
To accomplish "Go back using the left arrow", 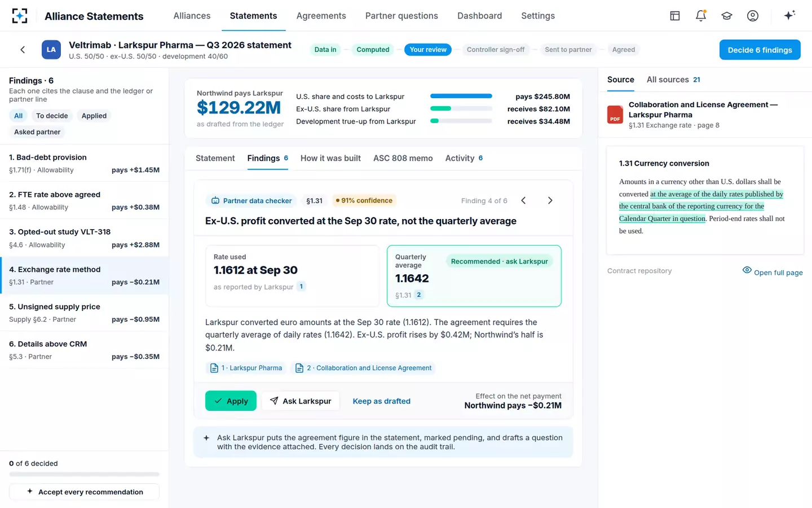I will tap(23, 50).
